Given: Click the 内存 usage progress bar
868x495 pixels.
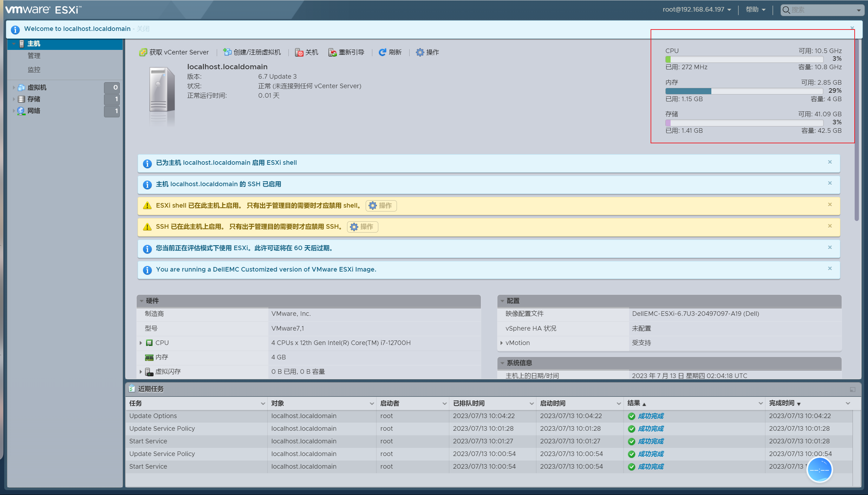Looking at the screenshot, I should coord(744,91).
